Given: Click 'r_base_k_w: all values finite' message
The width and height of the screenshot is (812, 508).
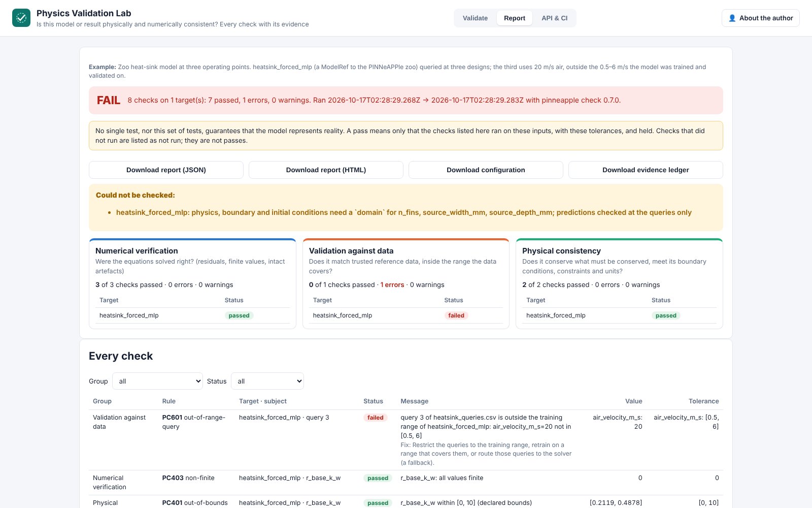Looking at the screenshot, I should point(442,478).
